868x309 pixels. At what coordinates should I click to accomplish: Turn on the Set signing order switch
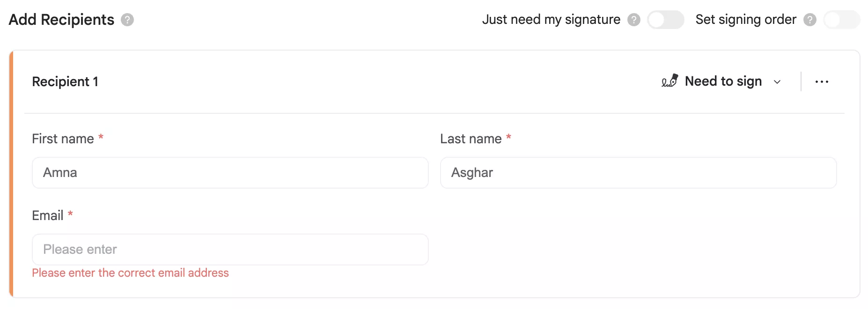click(x=841, y=20)
